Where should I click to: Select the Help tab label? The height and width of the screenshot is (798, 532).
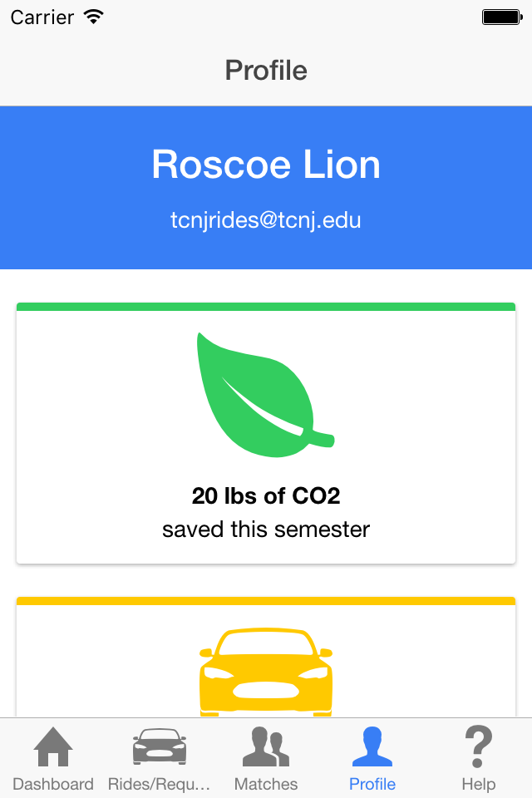[479, 784]
